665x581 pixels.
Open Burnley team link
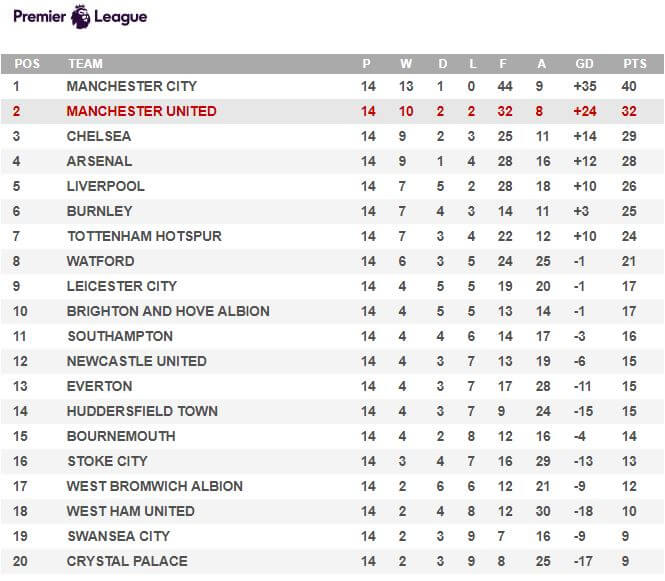coord(99,211)
